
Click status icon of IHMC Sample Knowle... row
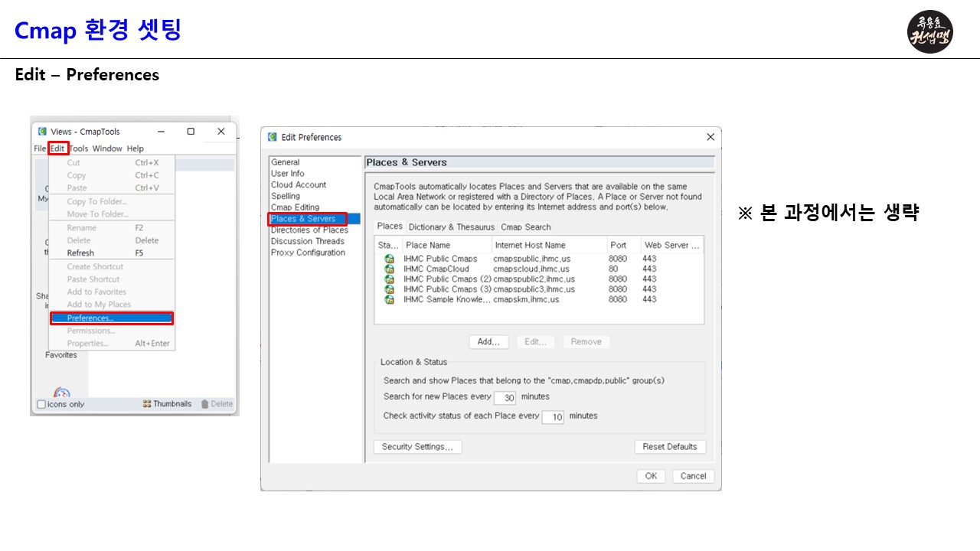pyautogui.click(x=390, y=299)
